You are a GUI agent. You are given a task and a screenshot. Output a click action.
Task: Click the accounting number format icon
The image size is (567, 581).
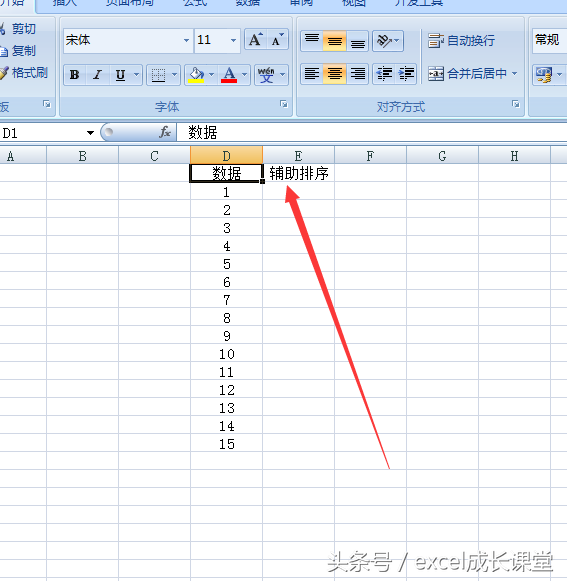tap(544, 75)
